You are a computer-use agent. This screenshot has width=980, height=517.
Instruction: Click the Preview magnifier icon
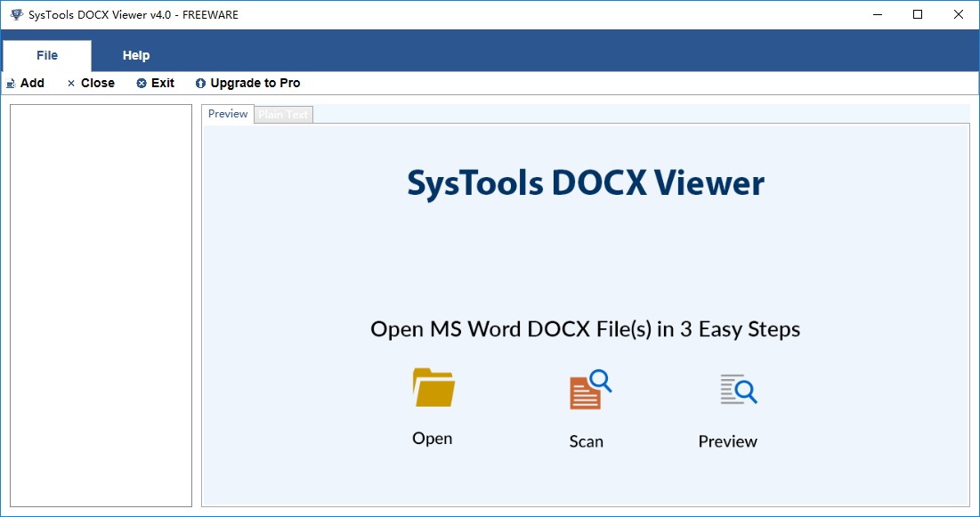pos(738,389)
